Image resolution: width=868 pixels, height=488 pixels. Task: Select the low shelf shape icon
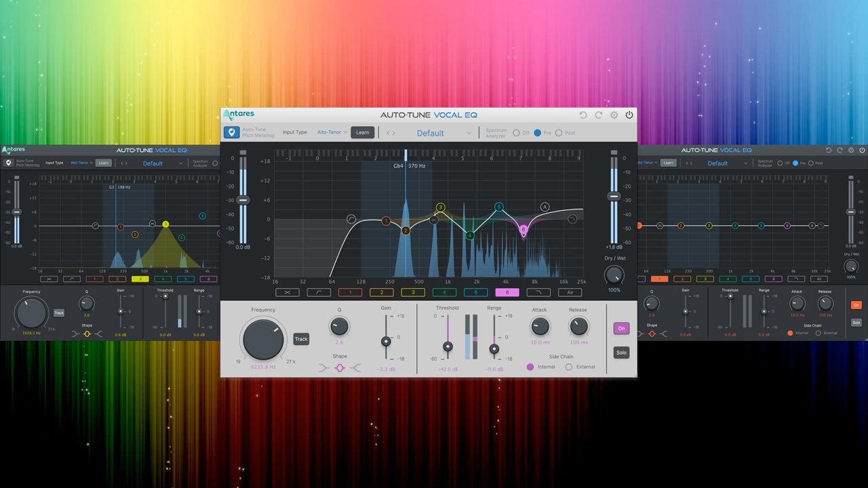[x=324, y=368]
